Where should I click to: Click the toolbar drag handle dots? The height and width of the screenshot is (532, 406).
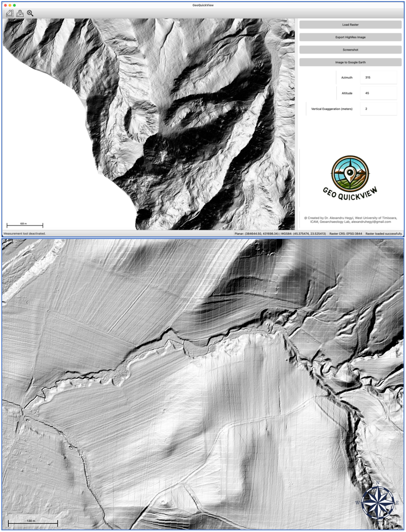pos(4,13)
